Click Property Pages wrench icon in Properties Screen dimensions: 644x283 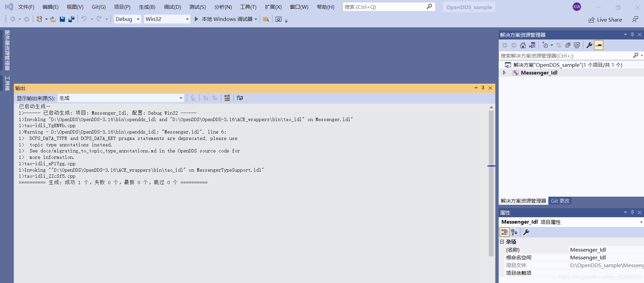pos(526,232)
